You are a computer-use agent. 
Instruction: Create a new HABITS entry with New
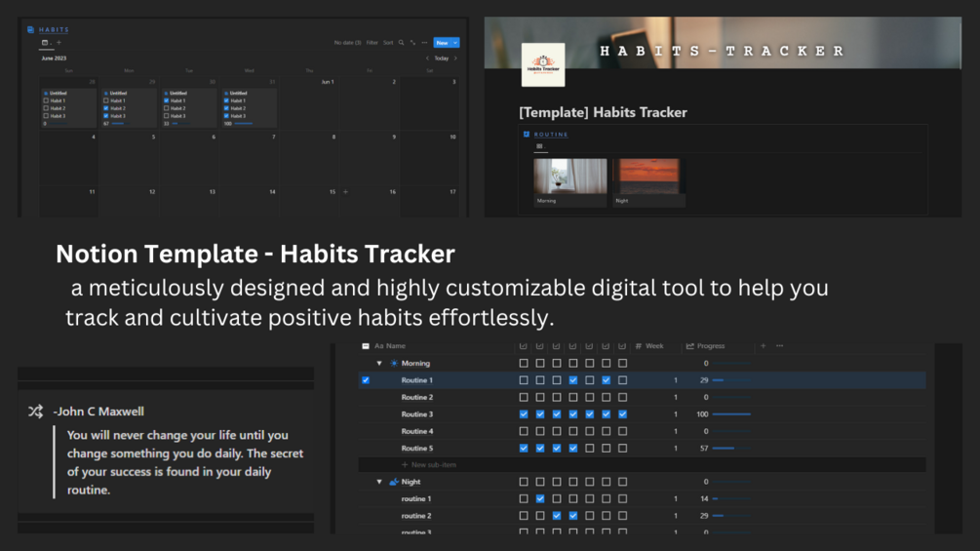443,43
